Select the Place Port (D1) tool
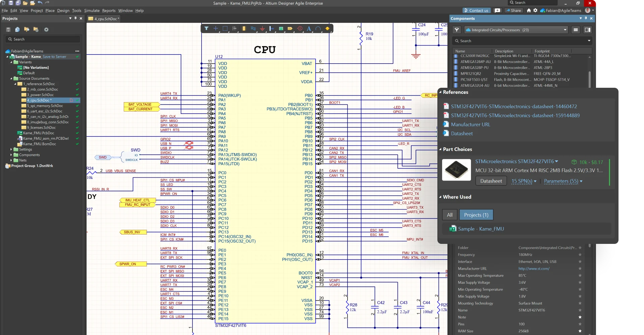644x335 pixels. (290, 29)
